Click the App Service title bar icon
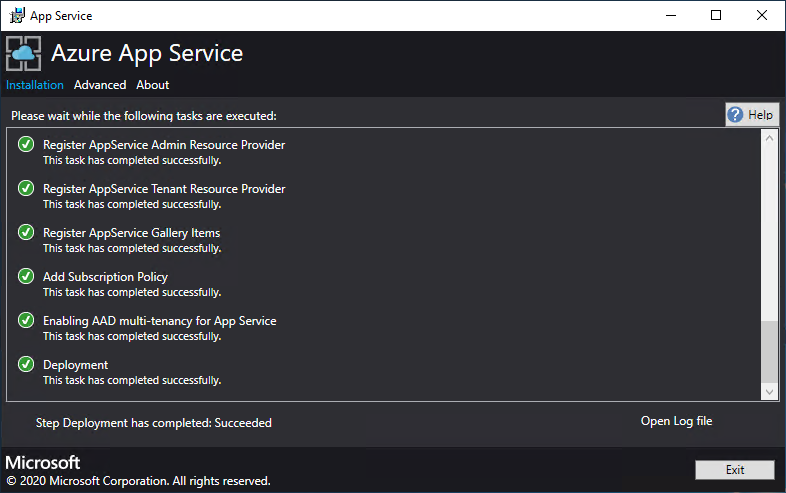Image resolution: width=786 pixels, height=493 pixels. coord(17,15)
